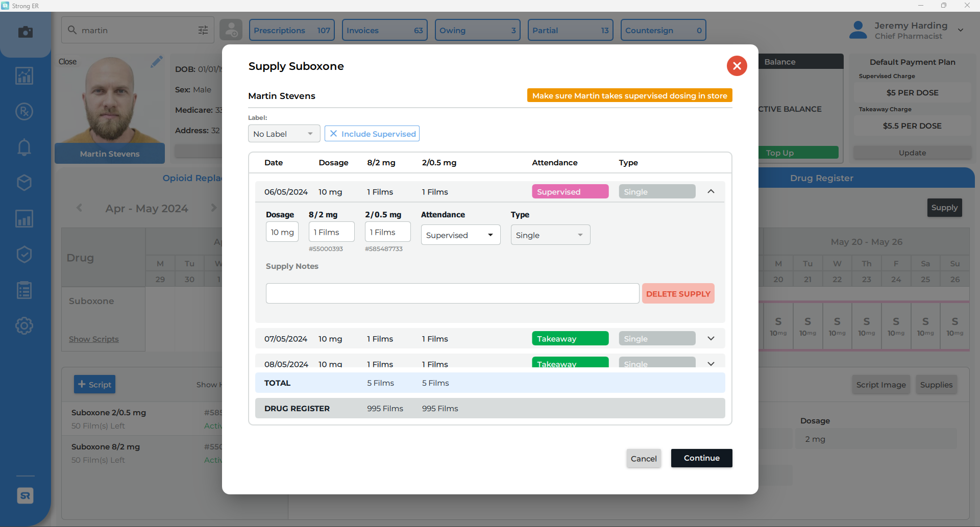Open the analytics trend chart sidebar icon
The image size is (980, 527).
(x=24, y=76)
